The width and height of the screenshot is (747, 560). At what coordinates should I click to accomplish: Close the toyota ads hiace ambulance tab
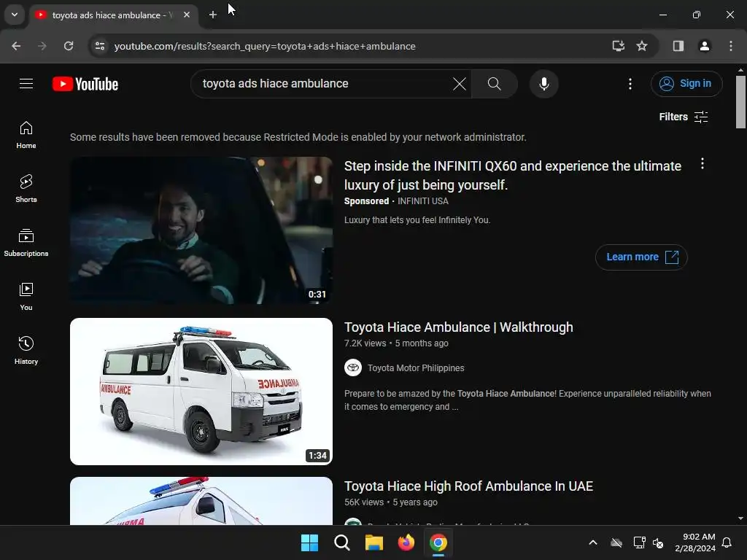pos(187,15)
